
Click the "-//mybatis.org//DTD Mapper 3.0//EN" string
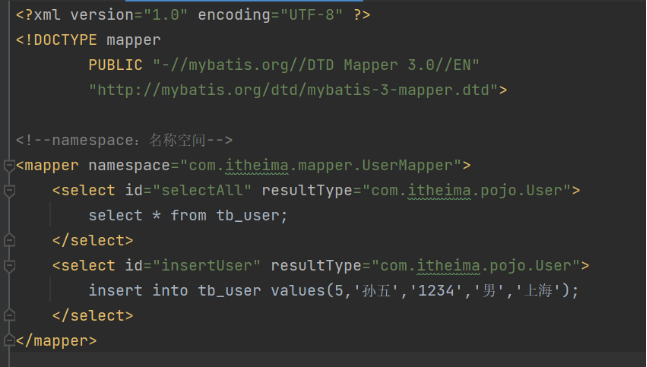pyautogui.click(x=316, y=65)
